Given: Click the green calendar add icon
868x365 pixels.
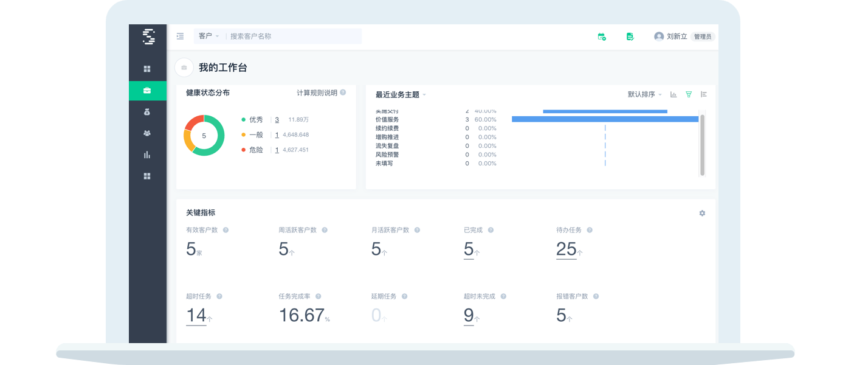Looking at the screenshot, I should click(x=602, y=36).
